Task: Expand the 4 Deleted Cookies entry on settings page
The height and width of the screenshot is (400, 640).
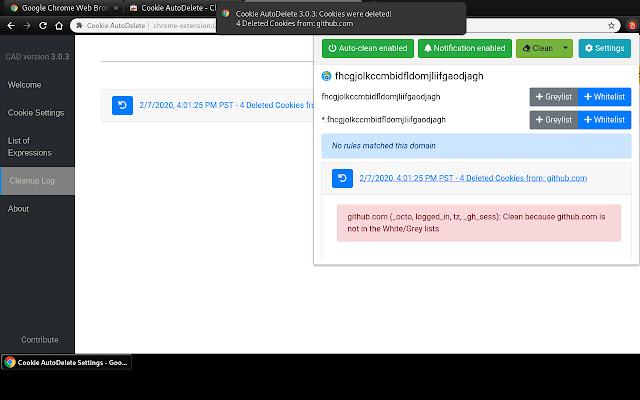Action: (227, 105)
